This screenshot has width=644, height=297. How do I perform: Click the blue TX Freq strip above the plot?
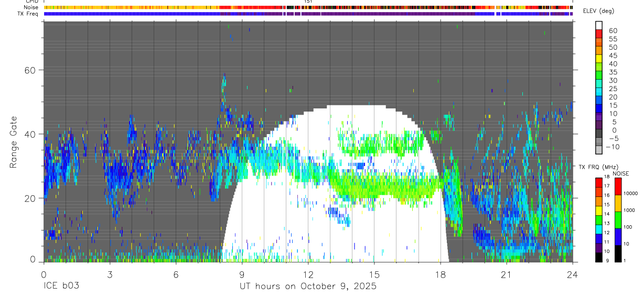308,14
